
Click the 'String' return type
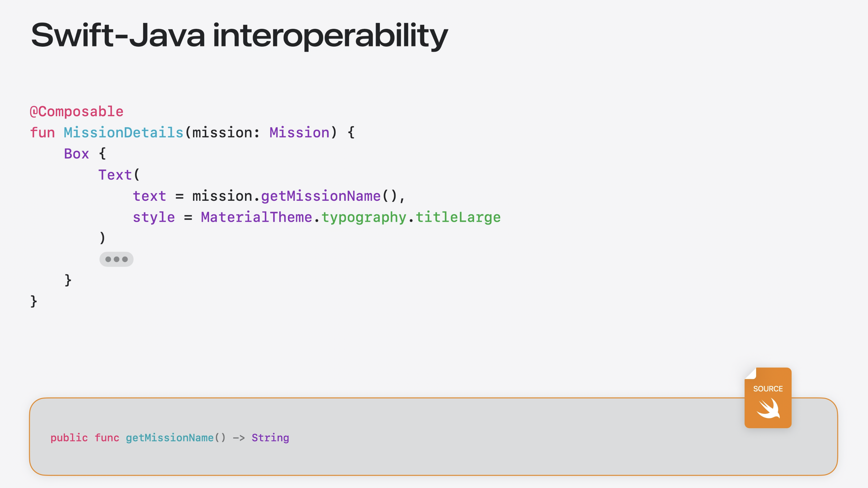(270, 438)
